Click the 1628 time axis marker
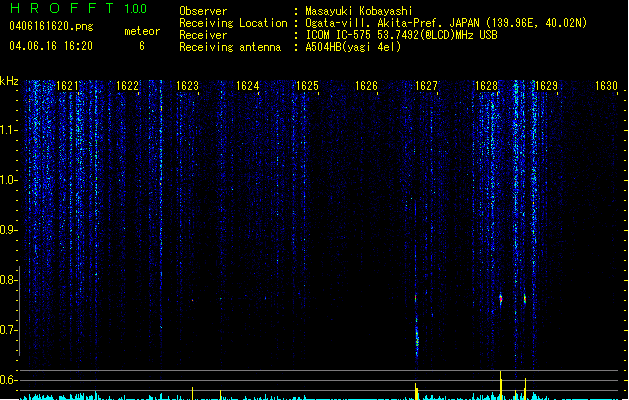 (x=487, y=86)
